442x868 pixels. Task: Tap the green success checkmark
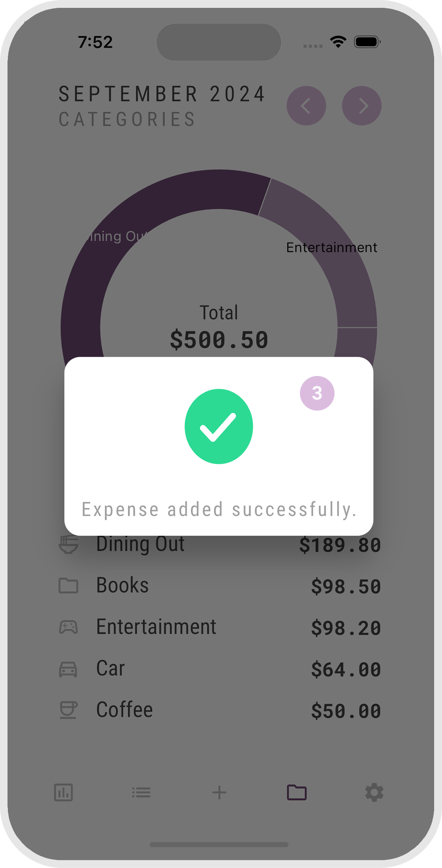pos(219,426)
